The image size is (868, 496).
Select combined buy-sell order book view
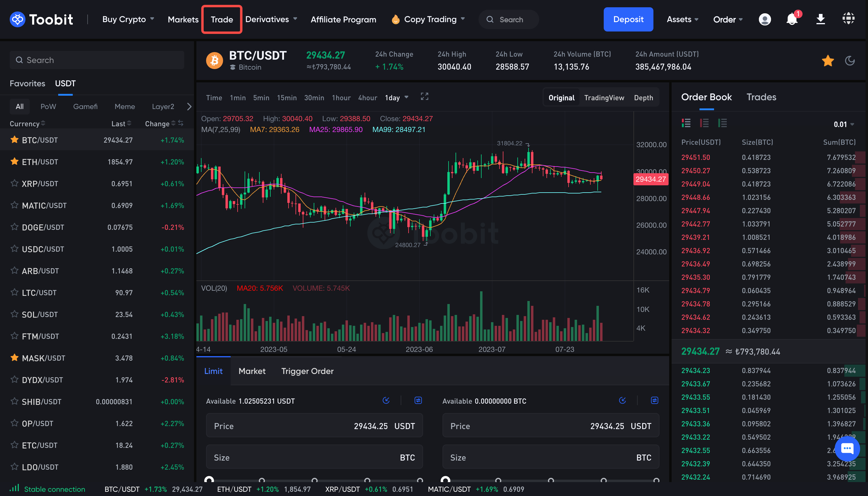click(x=686, y=123)
